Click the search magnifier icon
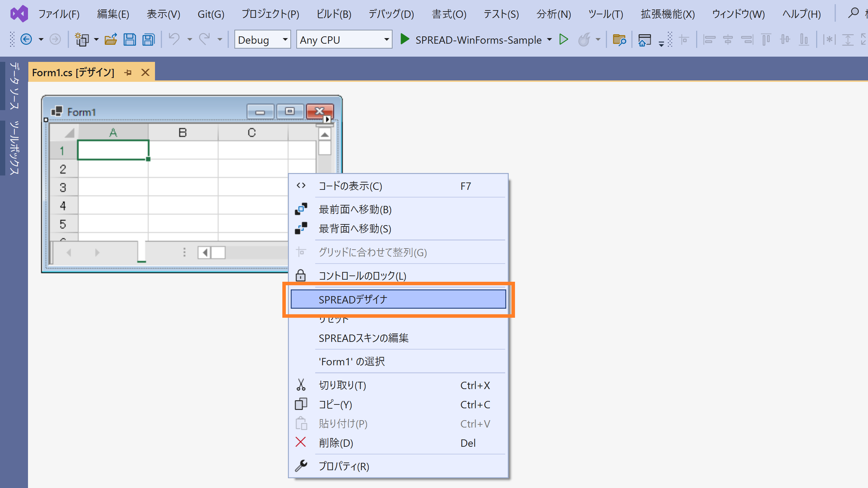This screenshot has width=868, height=488. click(x=854, y=13)
